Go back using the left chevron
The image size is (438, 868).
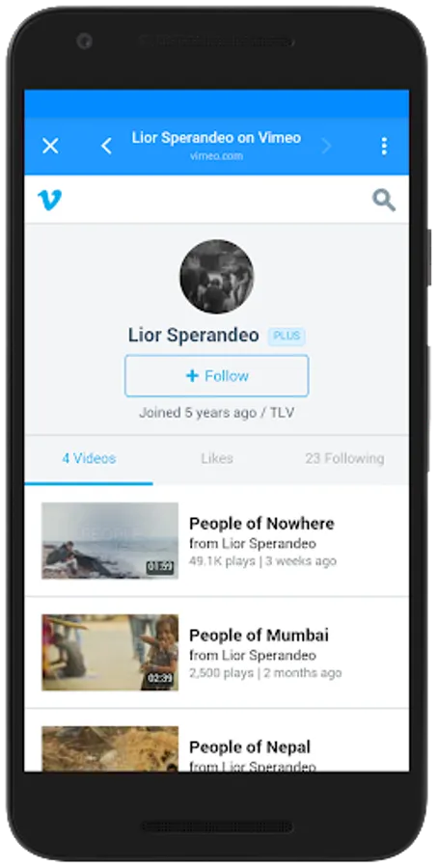coord(106,147)
